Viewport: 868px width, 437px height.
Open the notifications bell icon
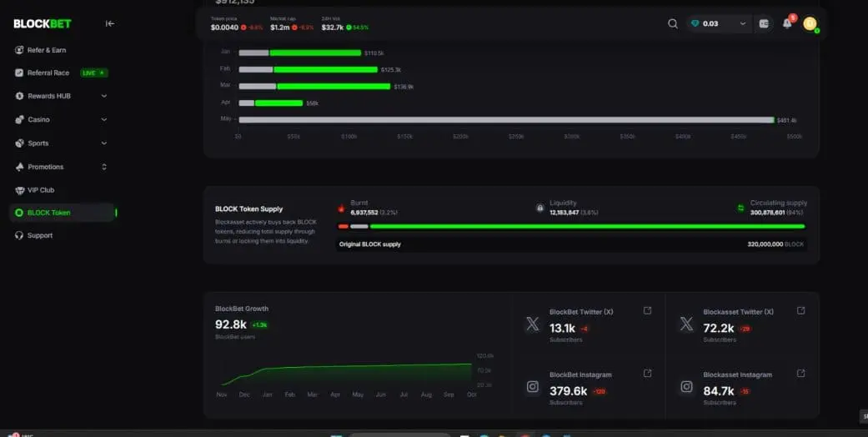tap(786, 24)
